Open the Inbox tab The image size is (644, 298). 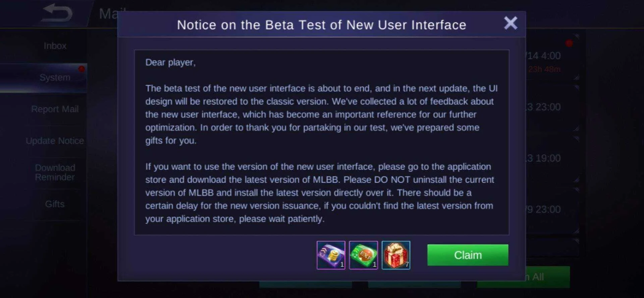coord(55,46)
